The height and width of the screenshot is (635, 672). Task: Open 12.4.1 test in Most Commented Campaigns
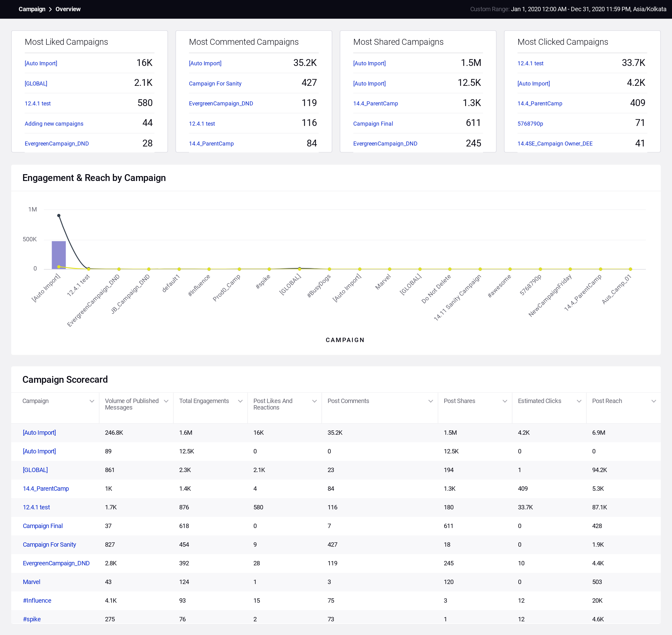tap(202, 123)
